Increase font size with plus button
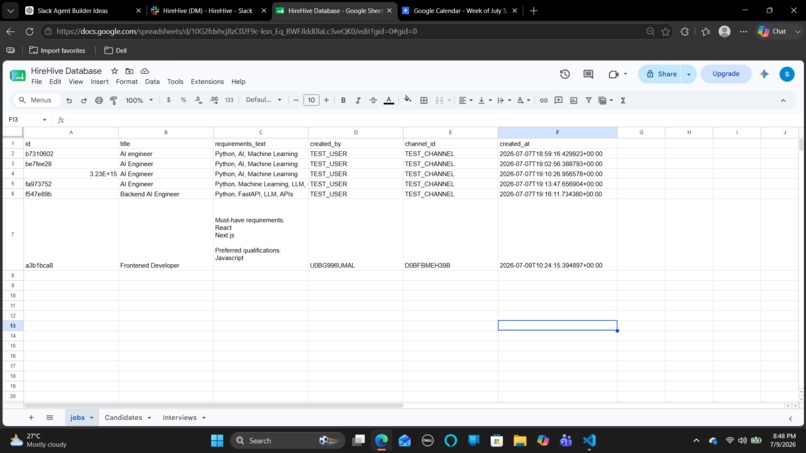806x453 pixels. (326, 100)
